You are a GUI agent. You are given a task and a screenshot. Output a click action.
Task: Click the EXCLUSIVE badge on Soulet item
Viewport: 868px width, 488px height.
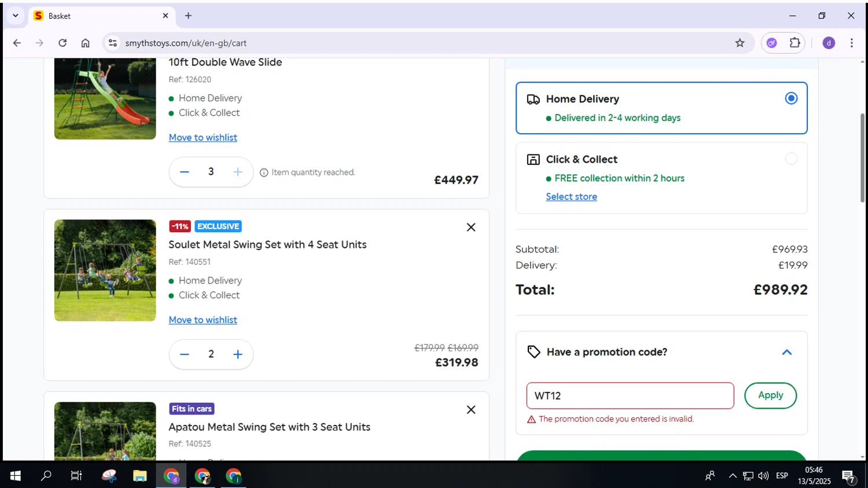pos(218,226)
